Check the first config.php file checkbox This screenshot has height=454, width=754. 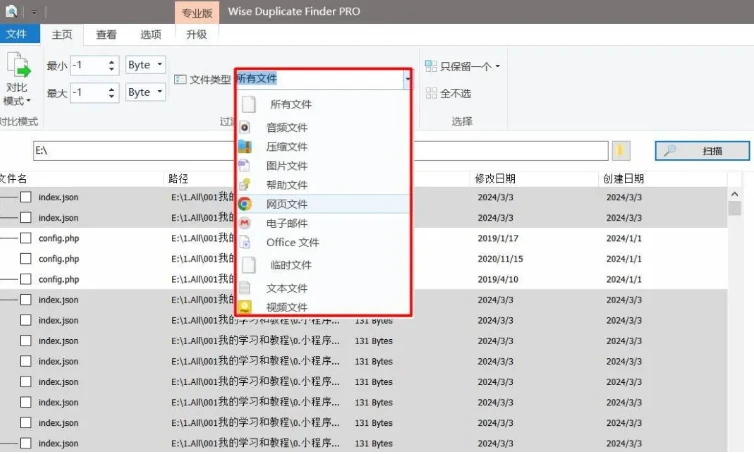[26, 238]
